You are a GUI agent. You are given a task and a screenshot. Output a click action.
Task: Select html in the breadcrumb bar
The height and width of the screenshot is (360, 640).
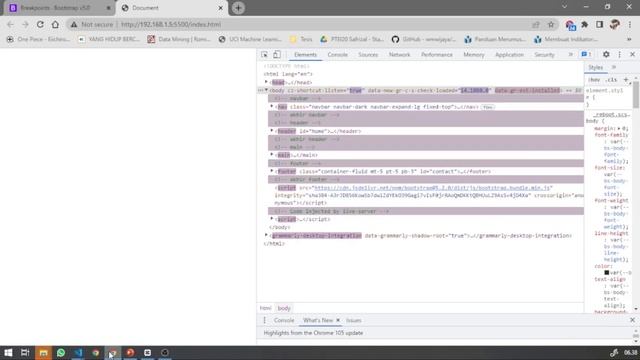[x=265, y=308]
